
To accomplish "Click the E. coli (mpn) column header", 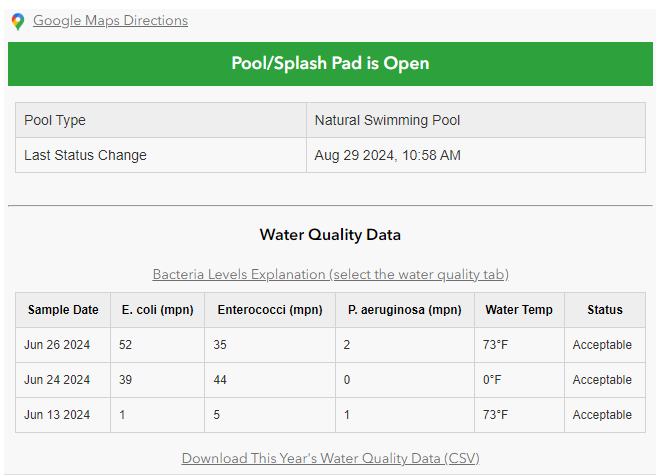I will coord(157,310).
